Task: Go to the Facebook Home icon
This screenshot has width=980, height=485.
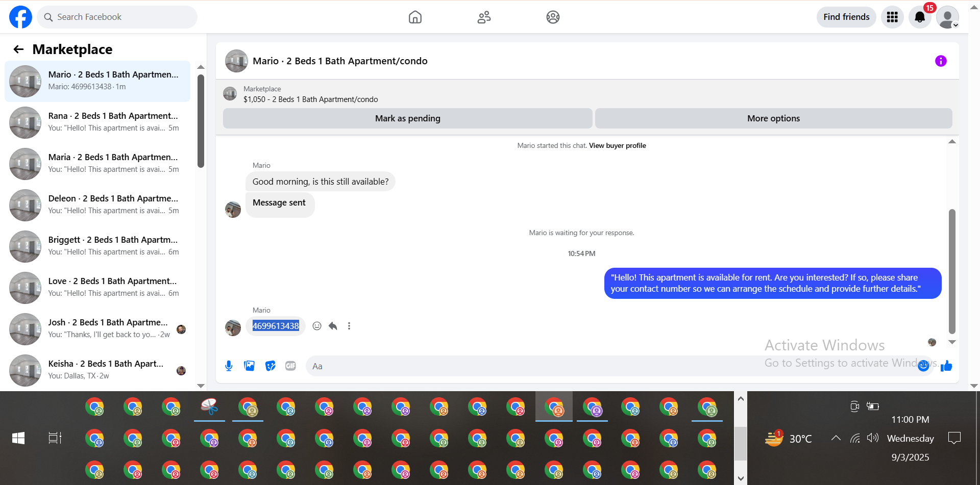Action: tap(415, 17)
